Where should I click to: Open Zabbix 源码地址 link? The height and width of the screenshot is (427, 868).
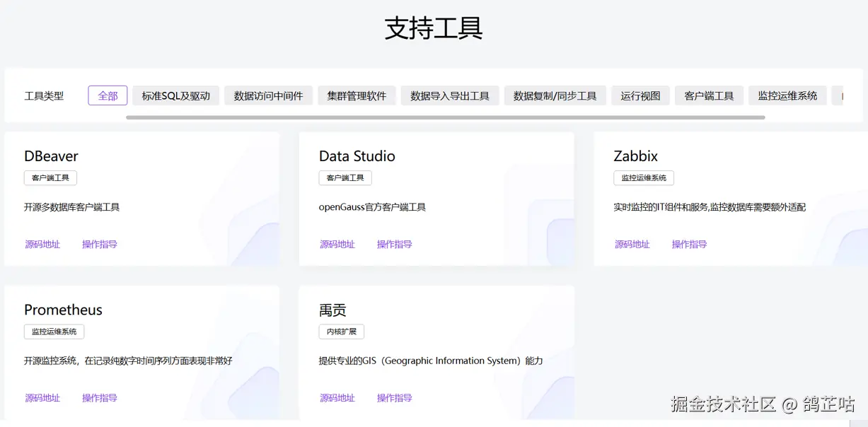tap(632, 245)
